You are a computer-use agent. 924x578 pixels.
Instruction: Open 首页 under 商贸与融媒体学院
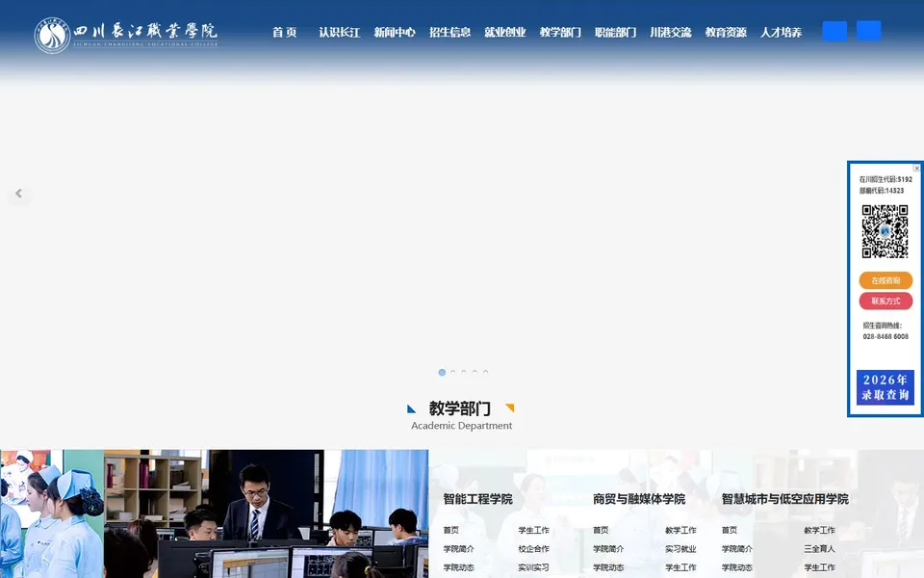[x=601, y=530]
